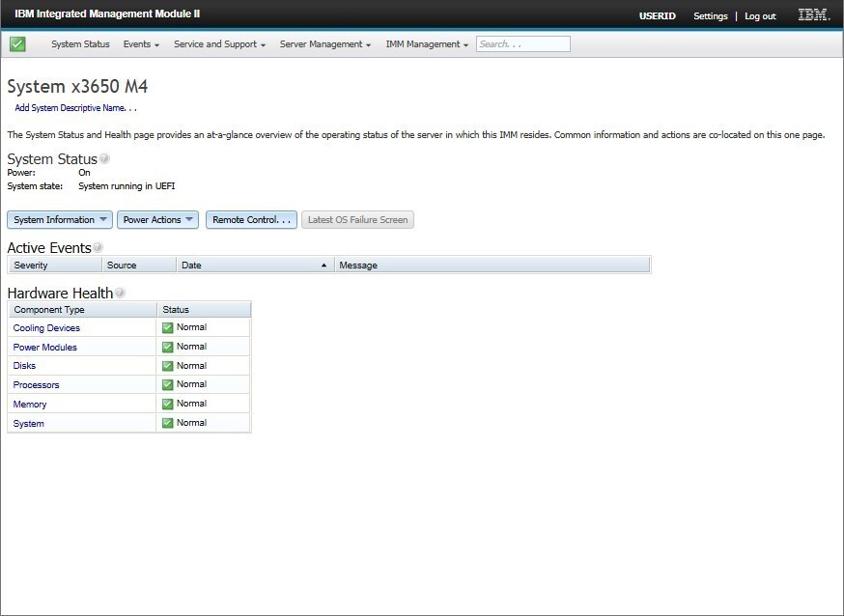The width and height of the screenshot is (844, 616).
Task: Sort events by Date column header
Action: (255, 265)
